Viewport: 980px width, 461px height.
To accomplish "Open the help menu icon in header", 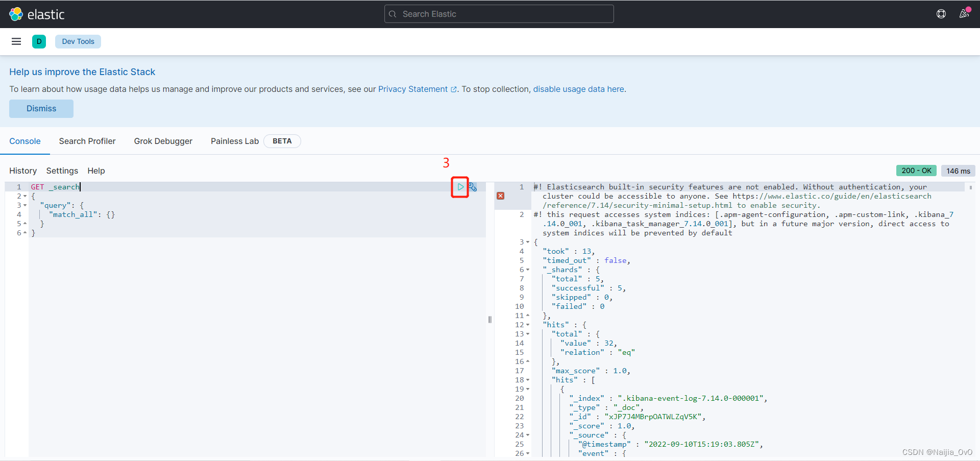I will [x=941, y=14].
